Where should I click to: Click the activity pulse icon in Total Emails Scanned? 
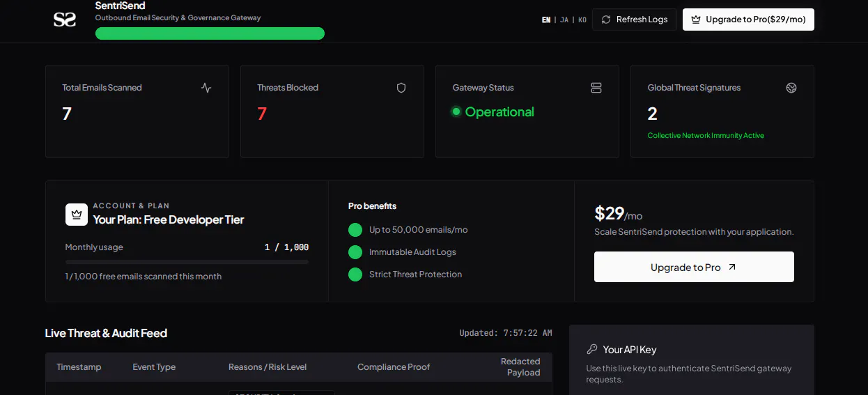[x=206, y=88]
